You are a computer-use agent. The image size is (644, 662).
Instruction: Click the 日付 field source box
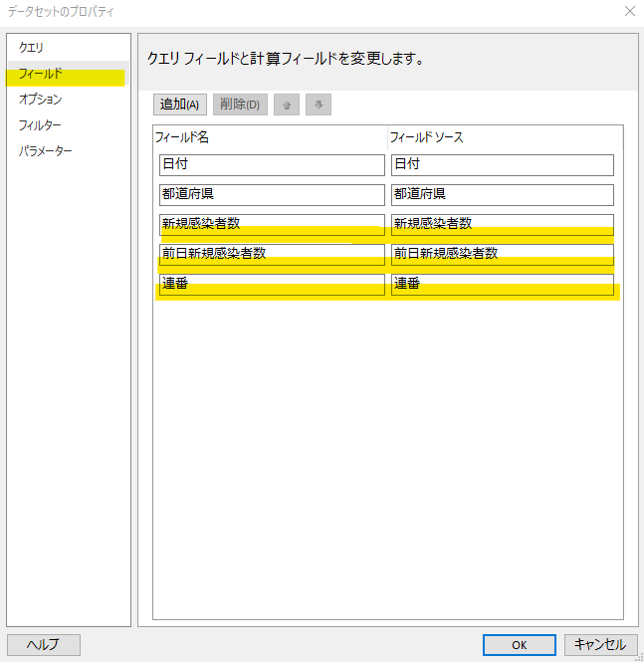(x=502, y=165)
